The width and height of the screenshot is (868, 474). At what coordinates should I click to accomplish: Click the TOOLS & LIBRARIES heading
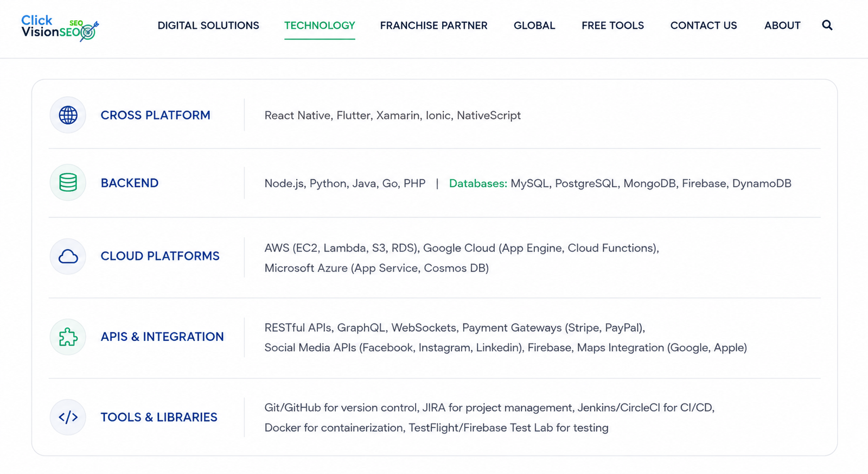[159, 417]
